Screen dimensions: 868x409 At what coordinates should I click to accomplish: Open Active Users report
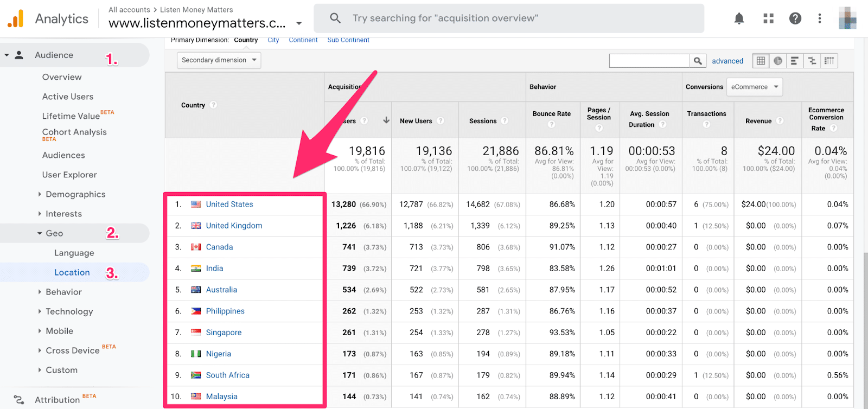[68, 97]
